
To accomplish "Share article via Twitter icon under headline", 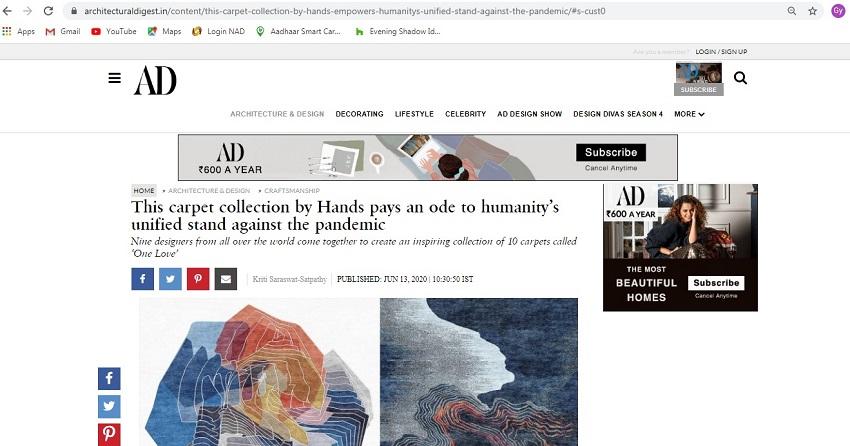I will point(170,279).
